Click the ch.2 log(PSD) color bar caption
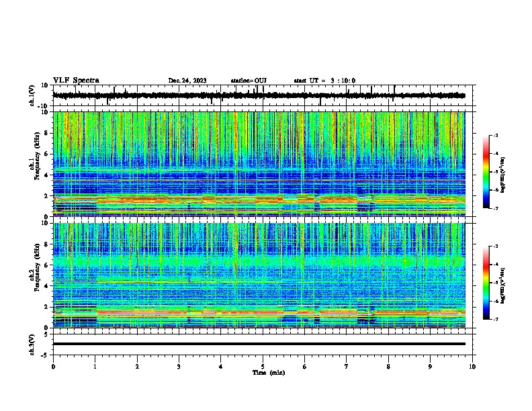This screenshot has height=411, width=532. pyautogui.click(x=503, y=285)
